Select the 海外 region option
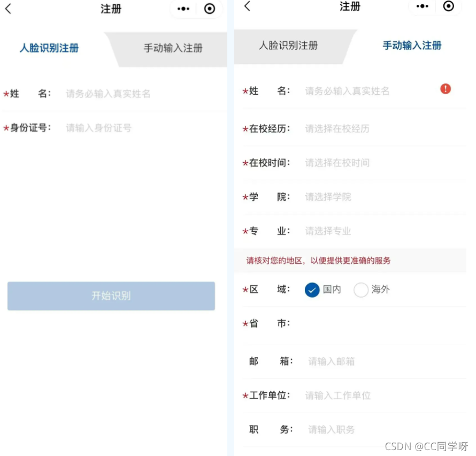This screenshot has height=456, width=476. pyautogui.click(x=372, y=290)
